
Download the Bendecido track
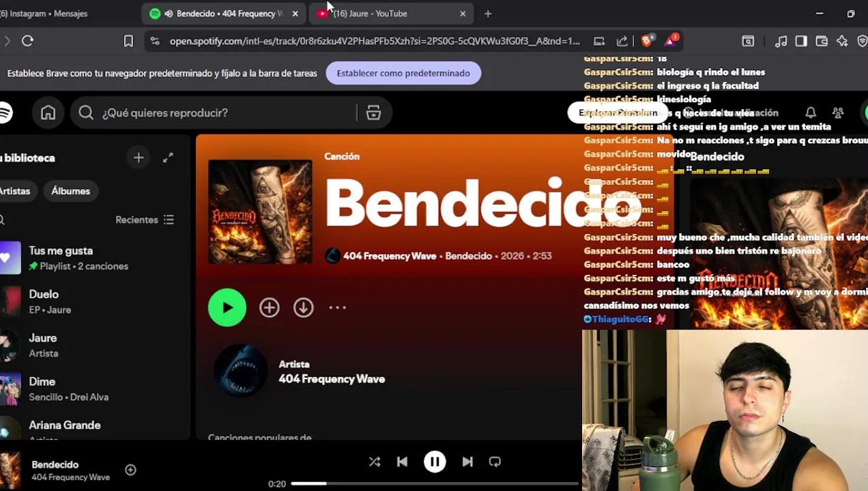[x=304, y=308]
